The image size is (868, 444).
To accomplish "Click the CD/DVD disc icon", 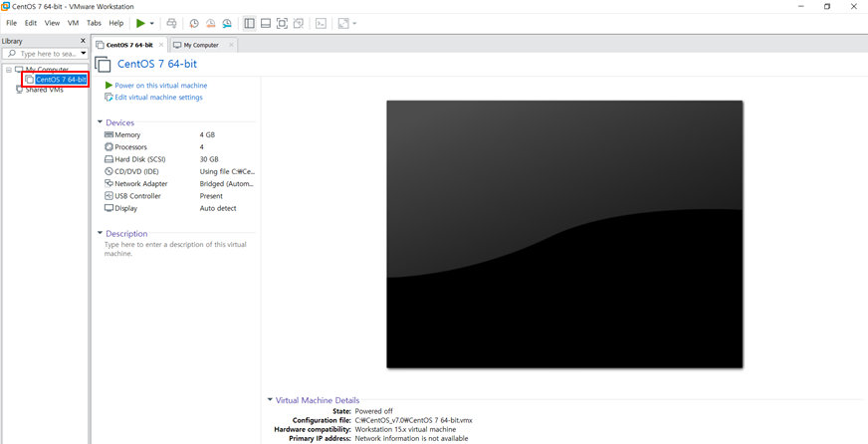I will pyautogui.click(x=108, y=171).
